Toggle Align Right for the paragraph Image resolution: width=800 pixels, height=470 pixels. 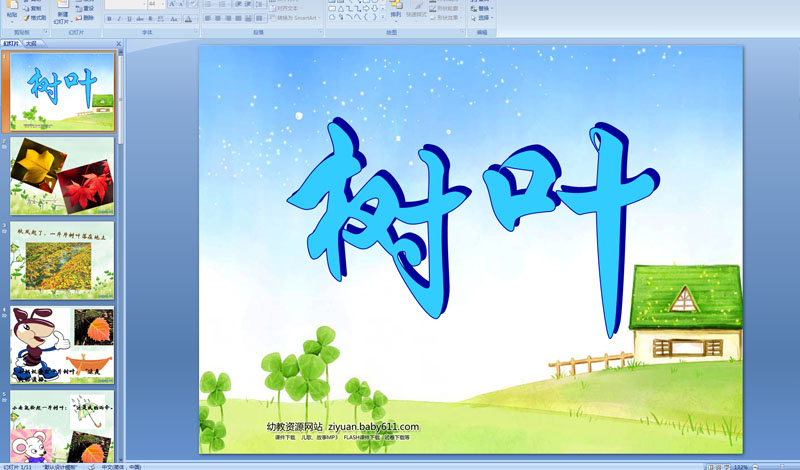point(228,18)
